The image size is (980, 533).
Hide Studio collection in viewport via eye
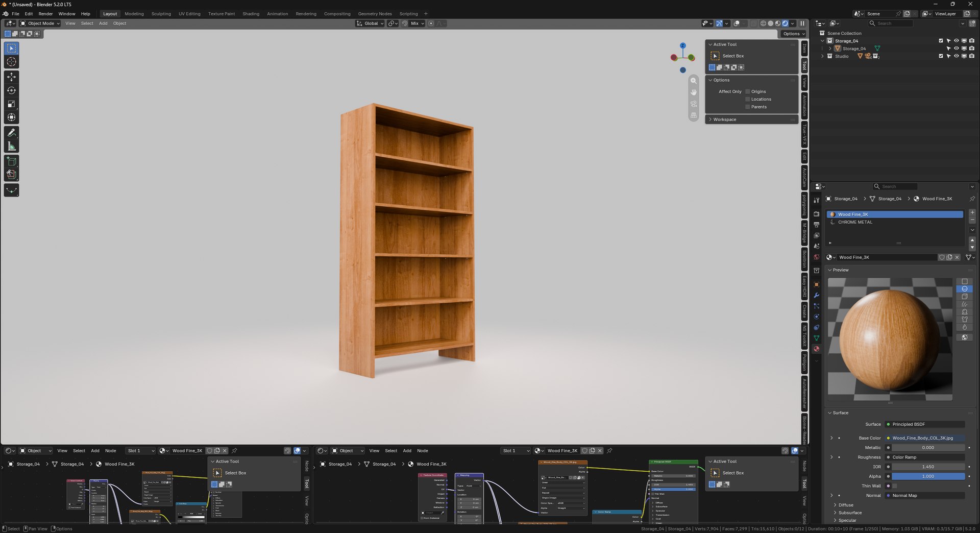coord(957,56)
